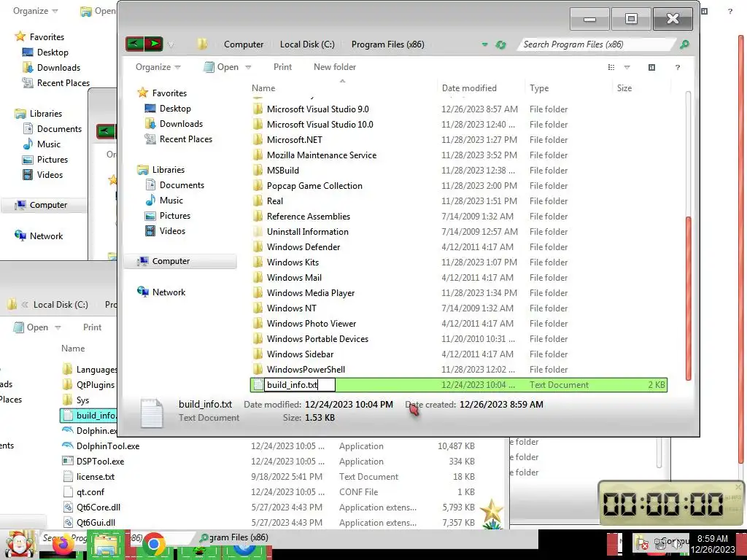Open the Organize menu in the front window
The height and width of the screenshot is (560, 747).
pyautogui.click(x=158, y=67)
